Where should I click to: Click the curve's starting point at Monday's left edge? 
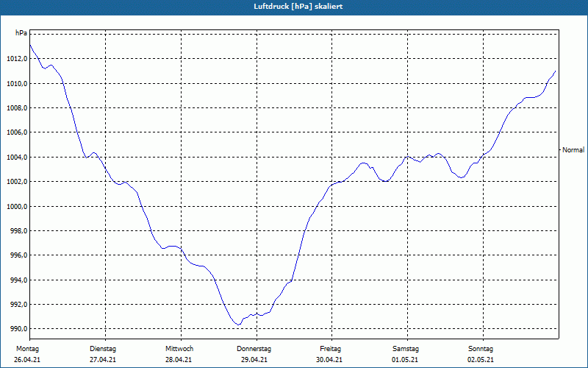click(30, 45)
